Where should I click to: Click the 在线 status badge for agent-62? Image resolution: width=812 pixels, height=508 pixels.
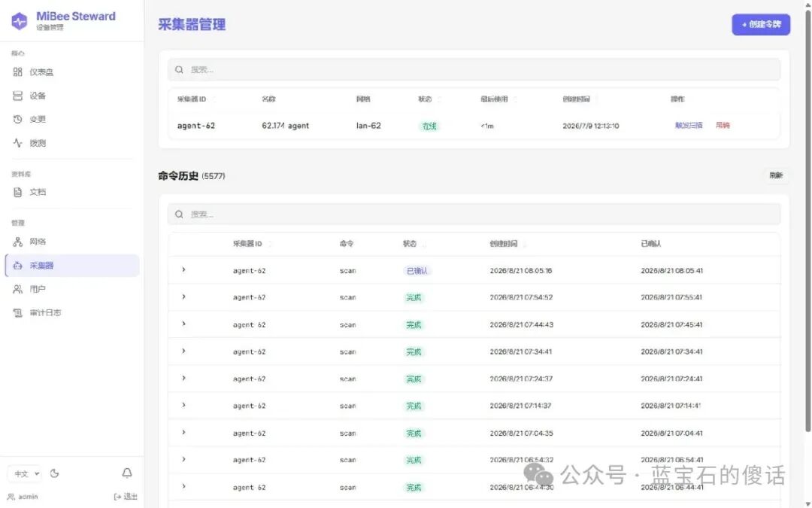click(429, 126)
